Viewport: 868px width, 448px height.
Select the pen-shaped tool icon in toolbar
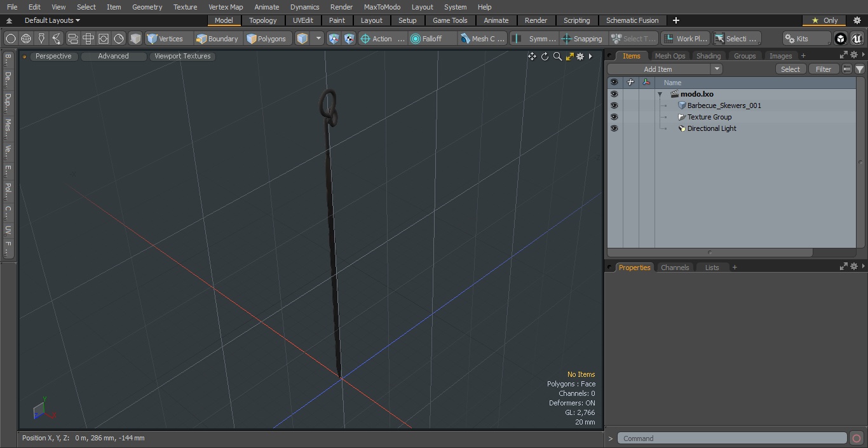[41, 39]
